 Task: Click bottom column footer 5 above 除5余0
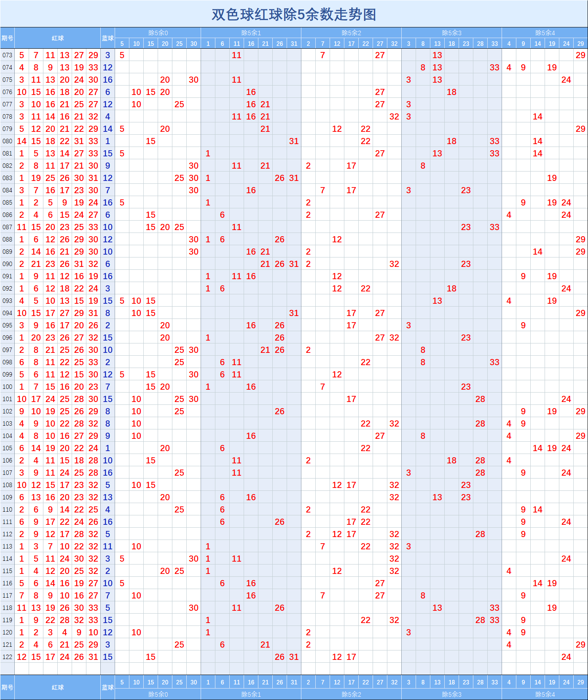[x=122, y=682]
